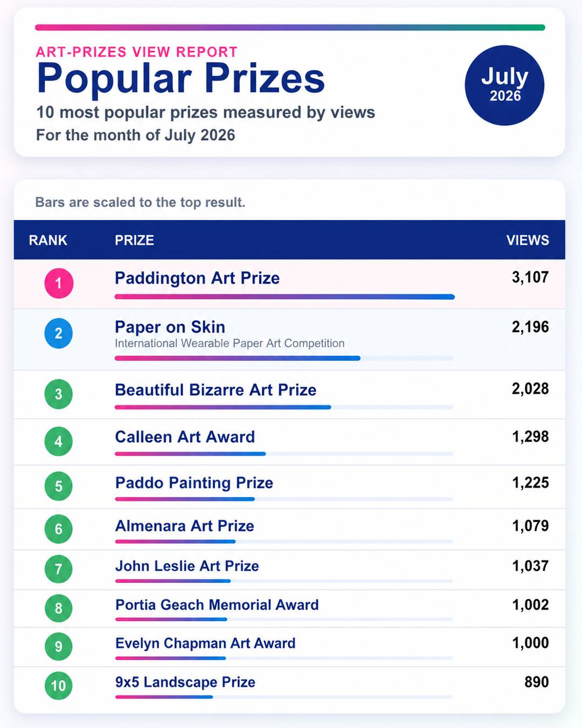Click the 9x5 Landscape Prize title
Viewport: 582px width, 728px height.
click(x=185, y=682)
